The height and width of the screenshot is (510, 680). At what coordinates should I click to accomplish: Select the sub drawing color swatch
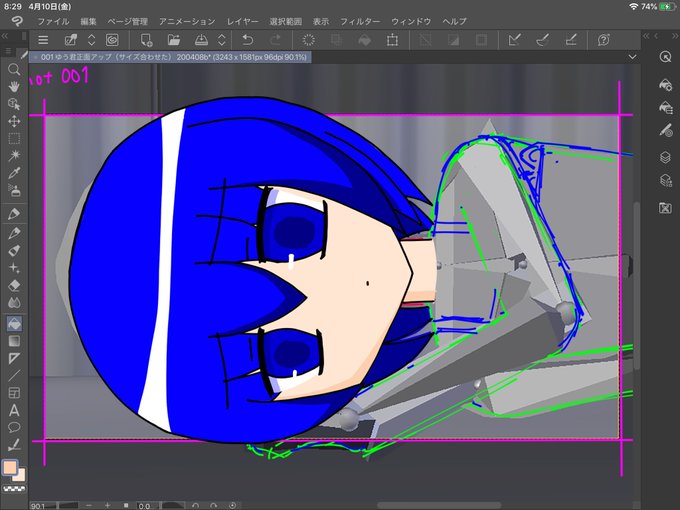[20, 476]
